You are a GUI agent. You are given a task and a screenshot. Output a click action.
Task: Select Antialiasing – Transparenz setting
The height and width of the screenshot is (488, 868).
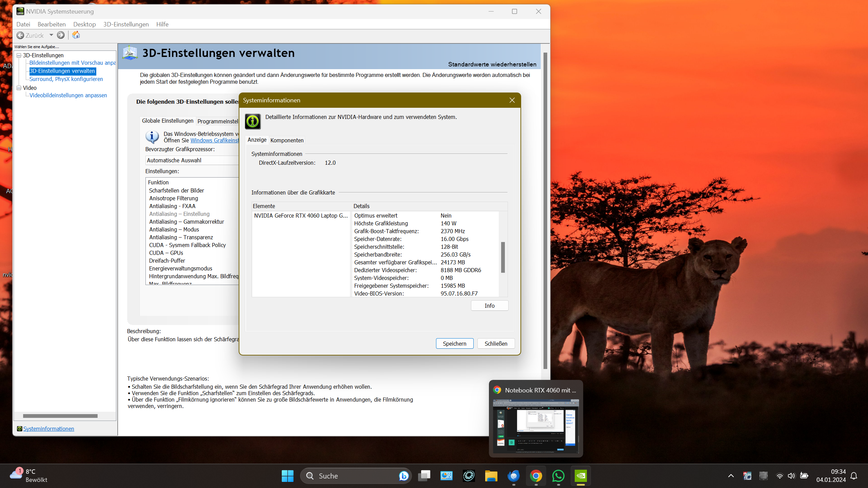[x=181, y=237]
